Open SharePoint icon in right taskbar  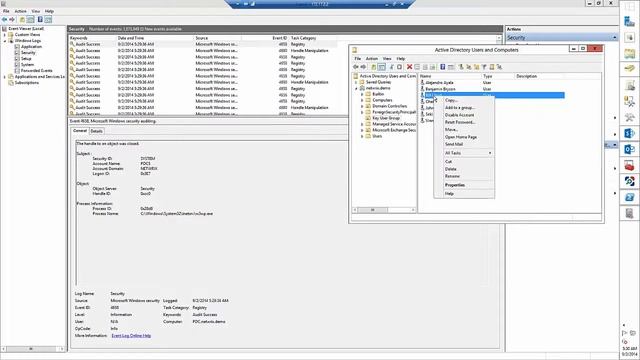click(629, 133)
